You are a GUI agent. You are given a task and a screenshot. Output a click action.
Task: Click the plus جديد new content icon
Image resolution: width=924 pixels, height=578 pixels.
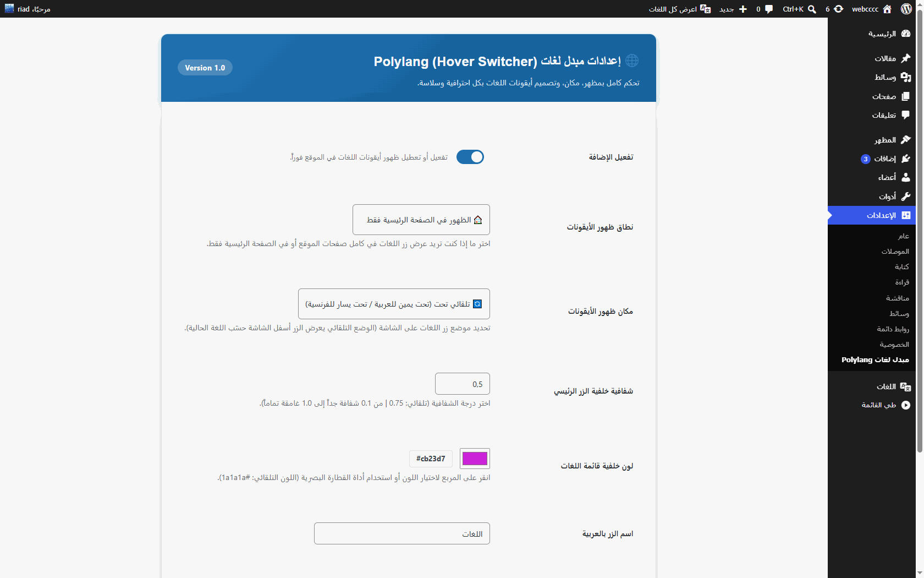pos(733,9)
